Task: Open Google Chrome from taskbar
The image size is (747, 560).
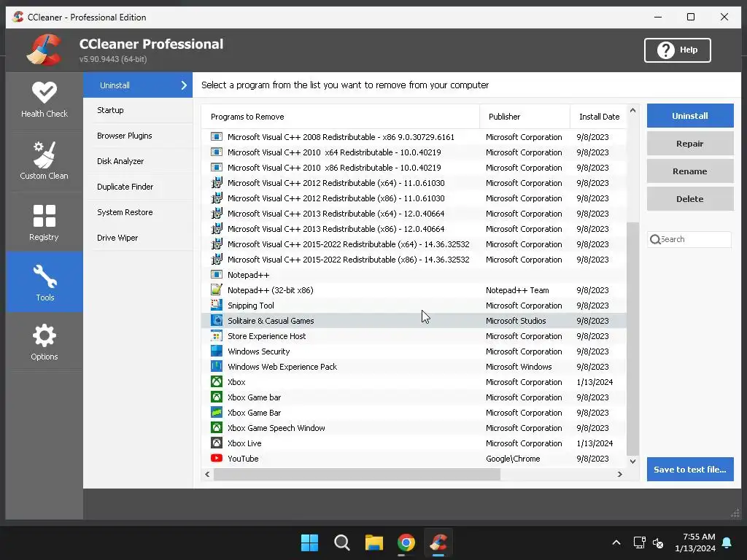Action: coord(406,542)
